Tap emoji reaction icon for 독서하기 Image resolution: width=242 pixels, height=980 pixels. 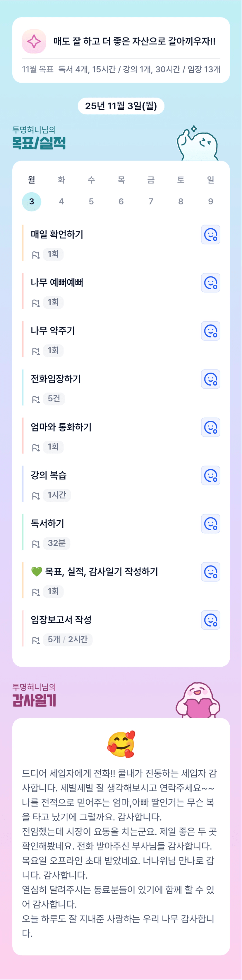click(210, 524)
